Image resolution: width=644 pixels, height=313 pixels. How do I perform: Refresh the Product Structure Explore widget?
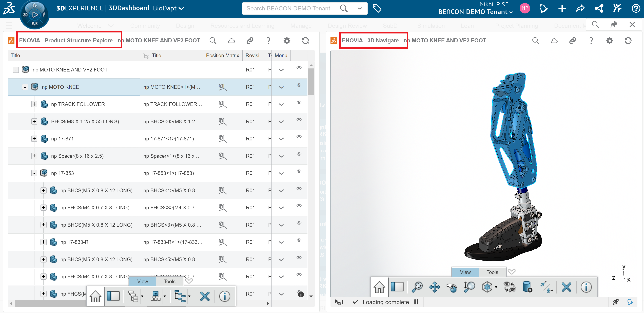(x=305, y=41)
